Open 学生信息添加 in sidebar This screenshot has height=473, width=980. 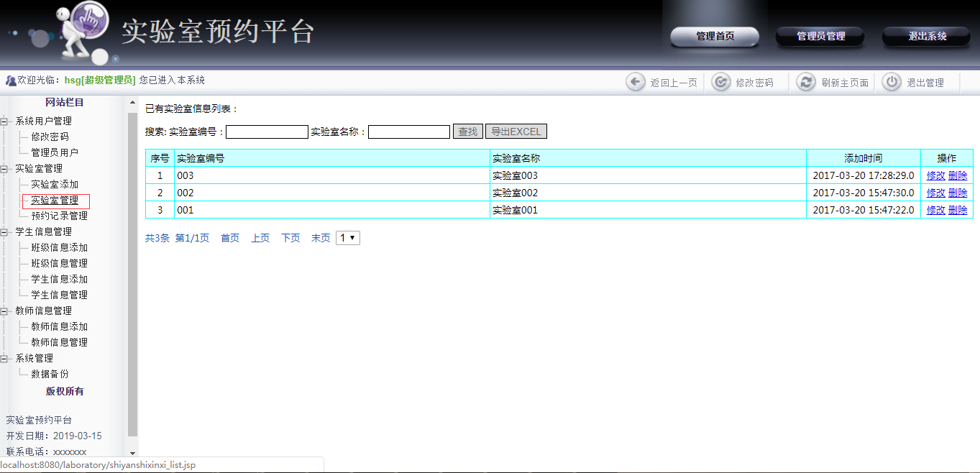(59, 279)
